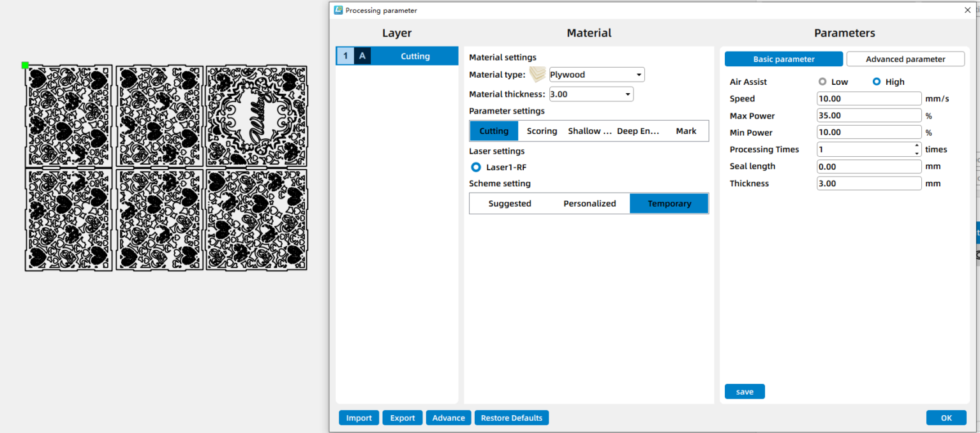Select the Laser1-RF radio button
The image size is (980, 433).
[x=475, y=167]
